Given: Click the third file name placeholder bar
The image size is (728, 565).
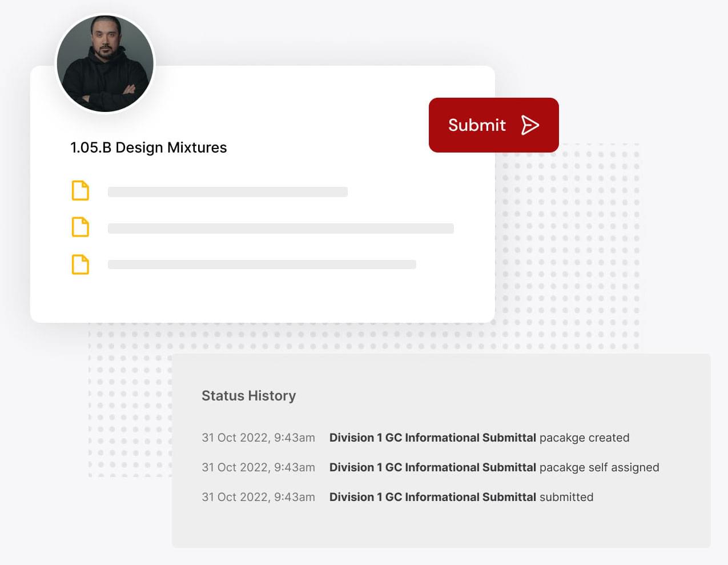Looking at the screenshot, I should point(262,265).
